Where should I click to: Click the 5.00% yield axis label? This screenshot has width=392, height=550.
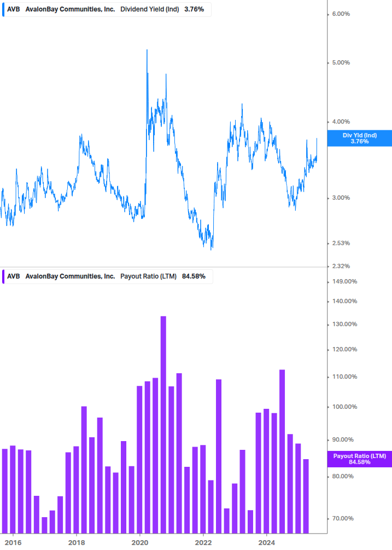pos(341,63)
